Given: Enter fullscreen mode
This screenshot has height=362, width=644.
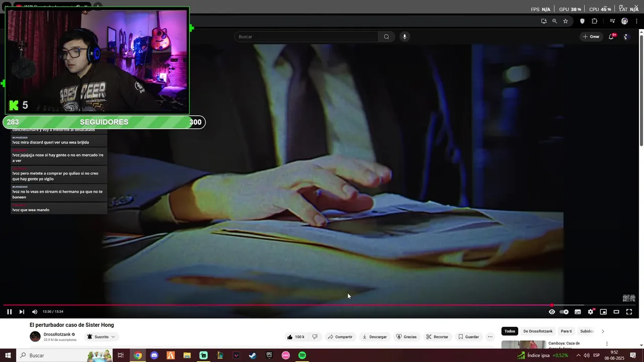Looking at the screenshot, I should tap(629, 312).
